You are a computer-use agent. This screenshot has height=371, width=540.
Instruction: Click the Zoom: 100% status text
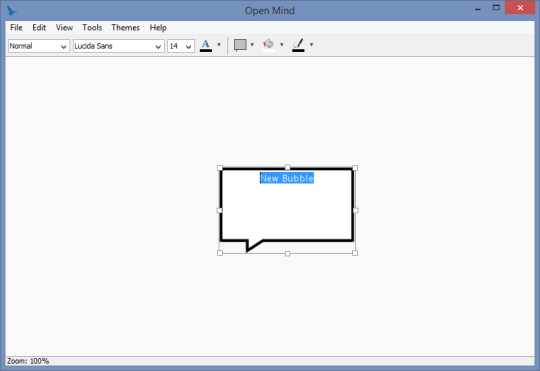click(28, 361)
